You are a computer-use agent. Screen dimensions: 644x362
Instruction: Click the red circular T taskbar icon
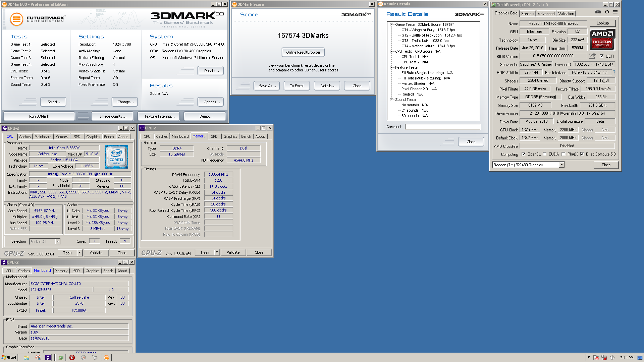[72, 358]
